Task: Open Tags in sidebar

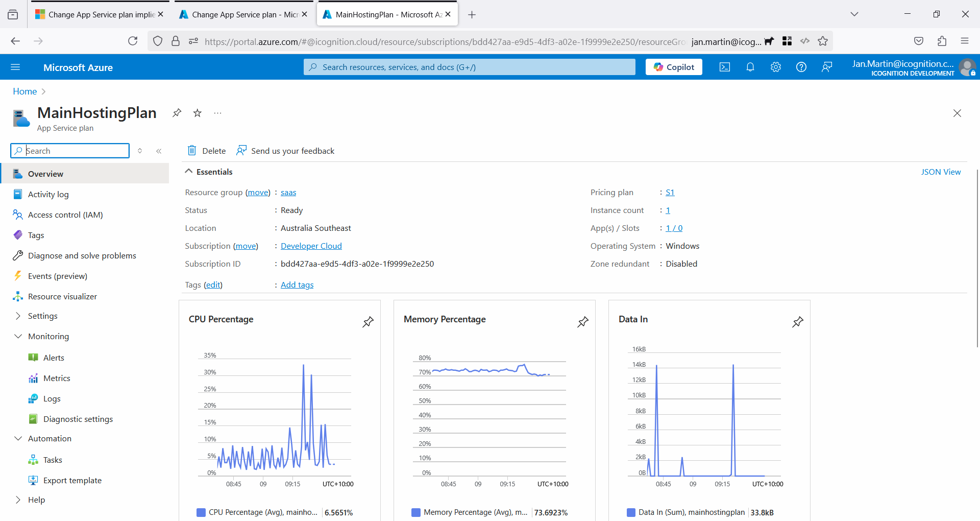Action: click(x=36, y=235)
